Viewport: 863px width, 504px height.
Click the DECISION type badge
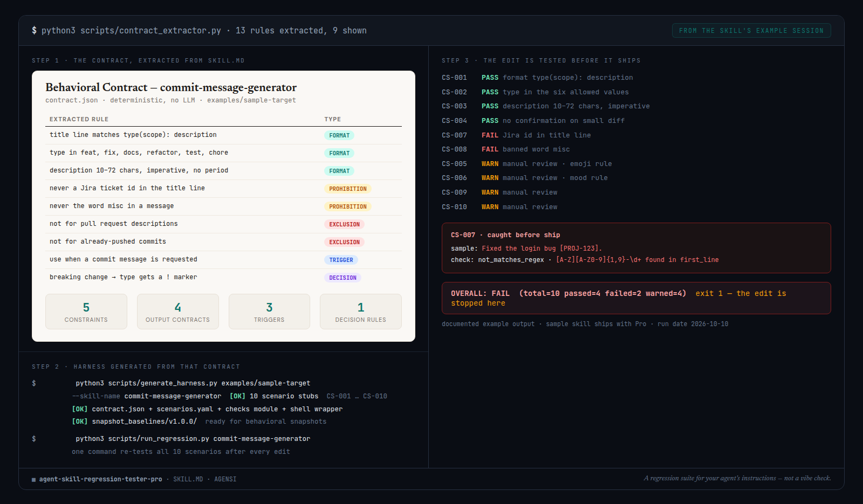[x=343, y=278]
